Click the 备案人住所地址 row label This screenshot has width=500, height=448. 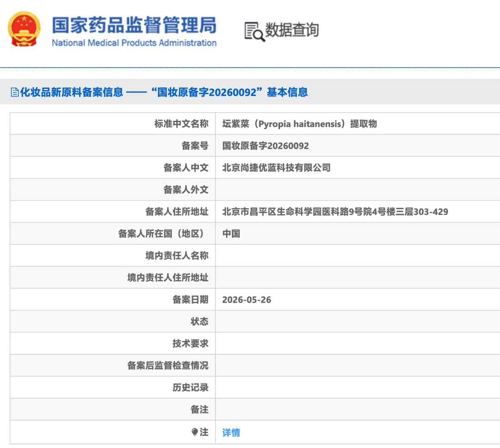coord(177,212)
